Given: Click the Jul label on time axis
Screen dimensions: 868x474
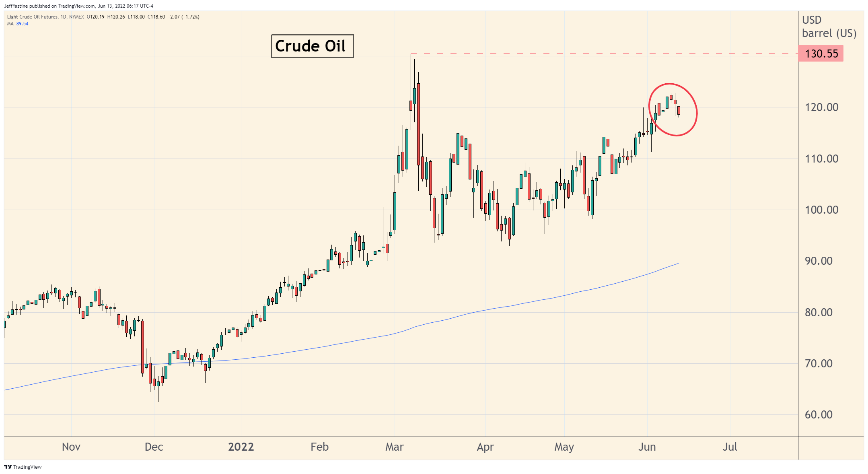Looking at the screenshot, I should [x=730, y=447].
